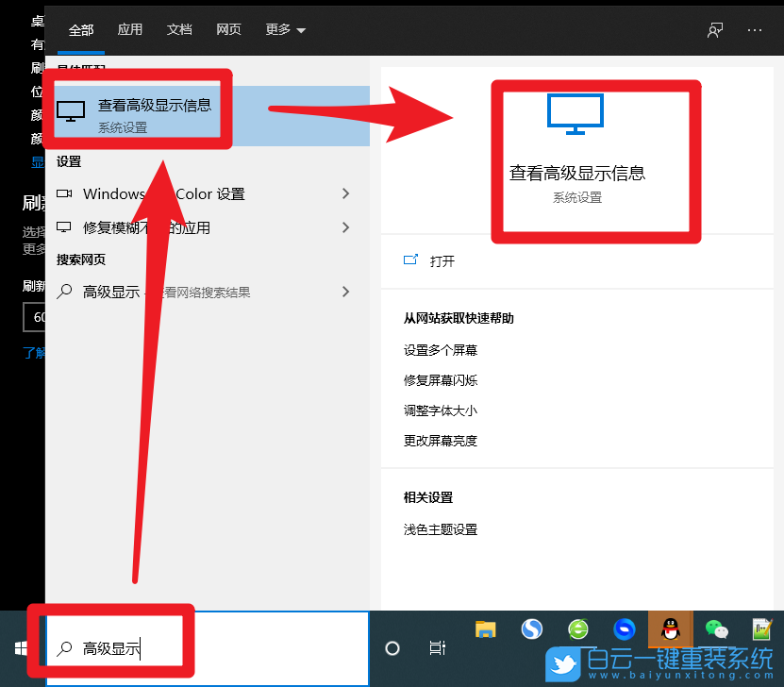Open WeChat from the taskbar

[x=716, y=628]
